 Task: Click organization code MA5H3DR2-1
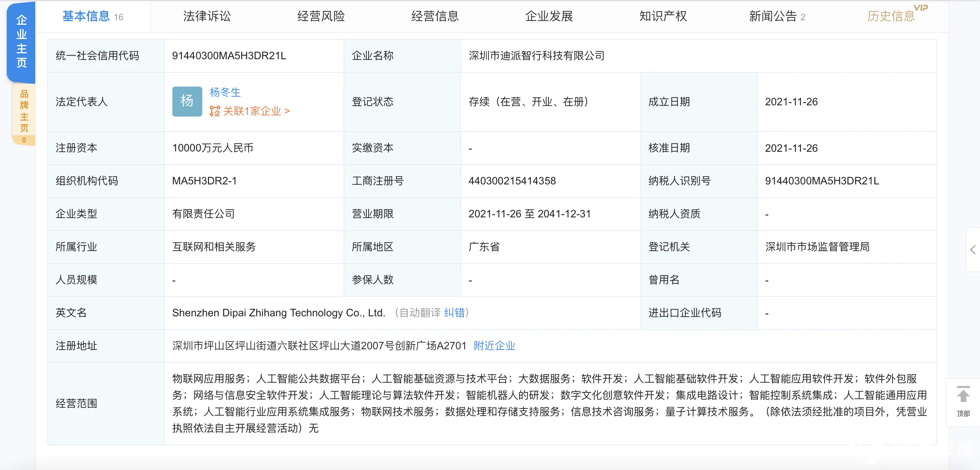point(204,181)
